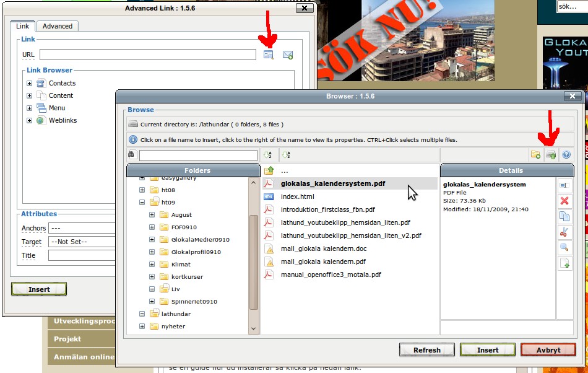Click the Menu icon in Link Browser
Viewport: 588px width, 373px height.
pyautogui.click(x=41, y=108)
